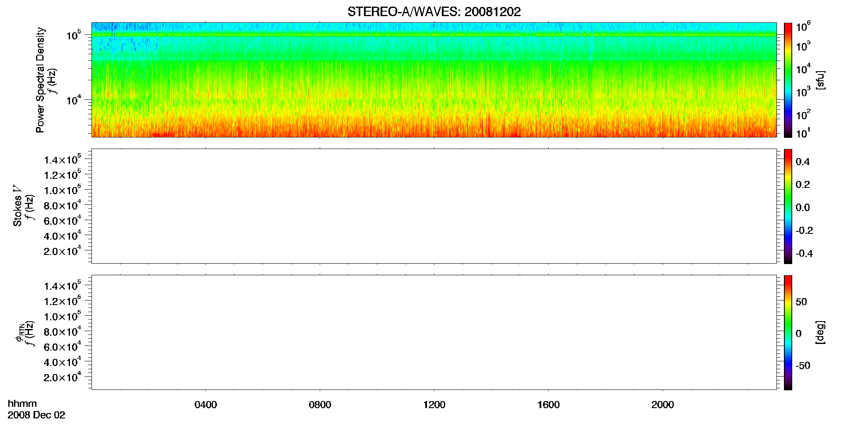Click the 0.4 label on Stokes color bar
Image resolution: width=868 pixels, height=447 pixels.
[803, 162]
